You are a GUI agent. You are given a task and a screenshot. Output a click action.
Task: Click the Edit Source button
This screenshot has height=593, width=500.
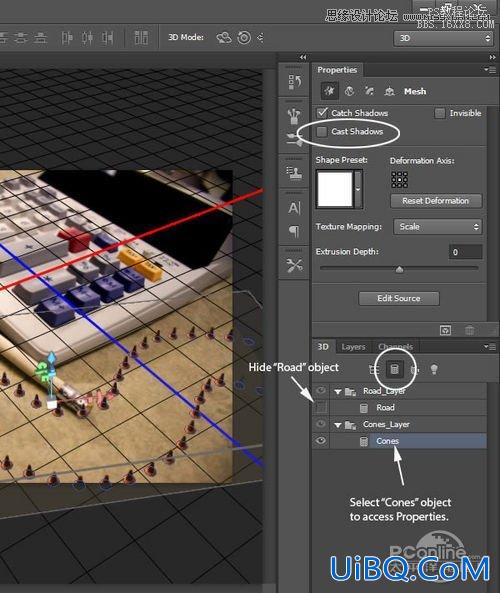pos(399,298)
